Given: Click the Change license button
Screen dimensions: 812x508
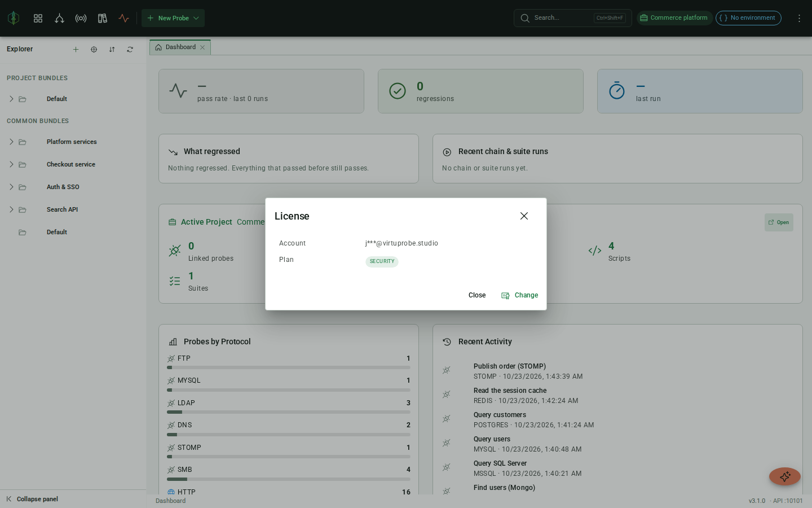Looking at the screenshot, I should [520, 295].
